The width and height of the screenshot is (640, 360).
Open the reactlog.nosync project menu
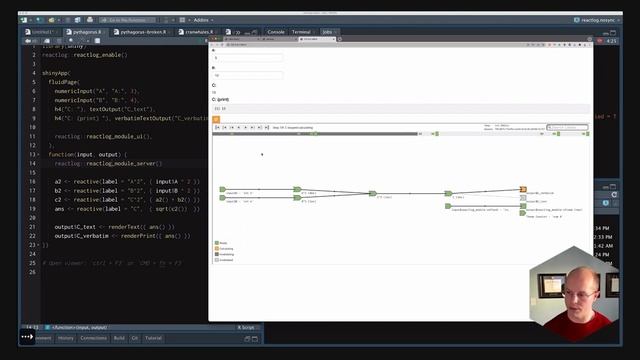point(597,20)
